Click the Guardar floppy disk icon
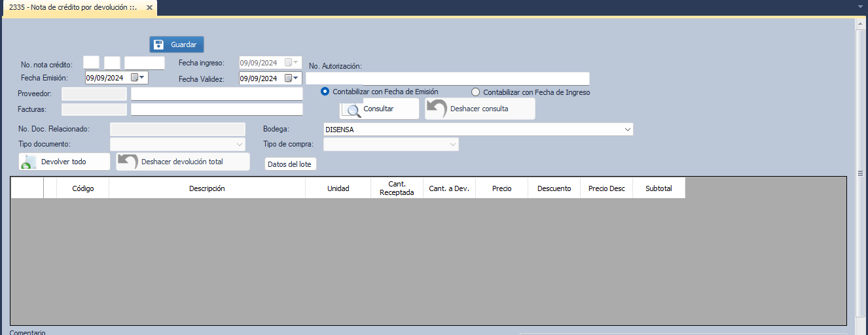The image size is (868, 335). (x=158, y=44)
